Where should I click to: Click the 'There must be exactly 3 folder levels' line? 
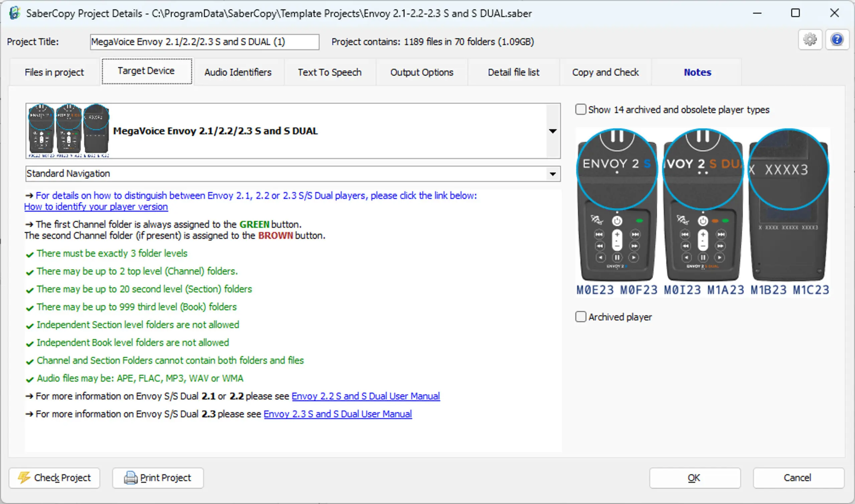112,254
